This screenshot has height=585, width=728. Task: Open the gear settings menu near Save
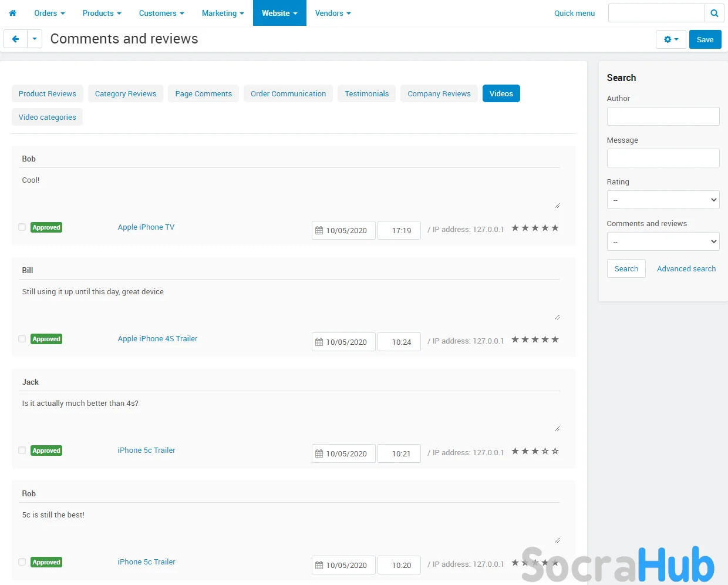pyautogui.click(x=670, y=39)
